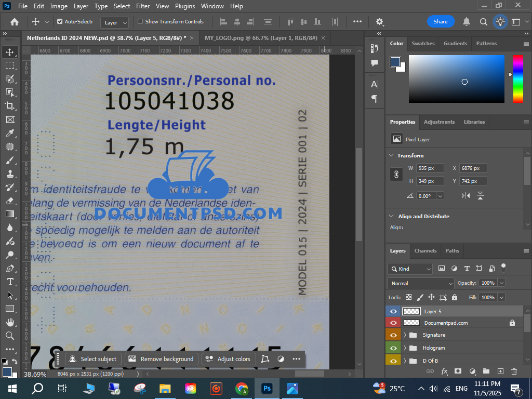Select the Horizontal Type tool

click(x=10, y=282)
